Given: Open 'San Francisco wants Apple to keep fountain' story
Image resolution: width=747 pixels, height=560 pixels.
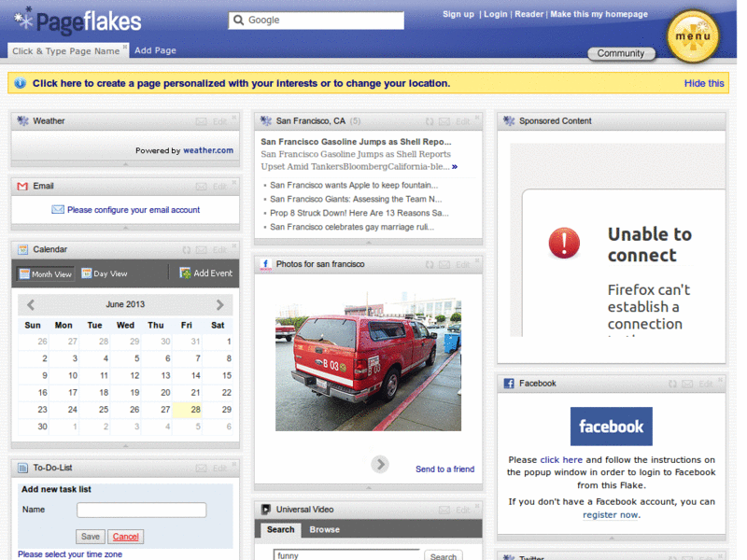Looking at the screenshot, I should pyautogui.click(x=354, y=185).
